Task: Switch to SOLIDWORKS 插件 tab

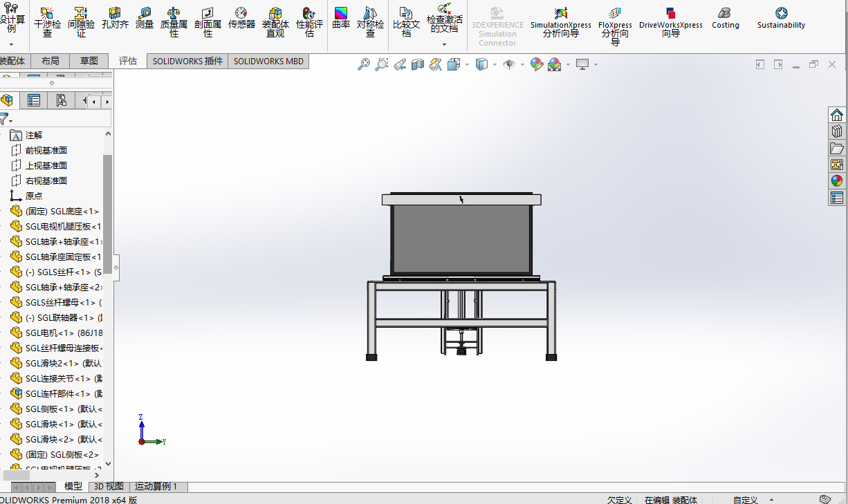Action: point(187,61)
